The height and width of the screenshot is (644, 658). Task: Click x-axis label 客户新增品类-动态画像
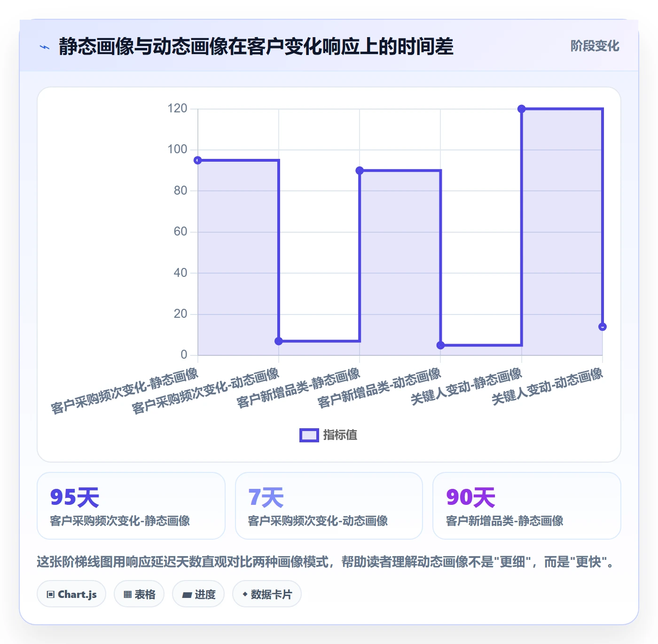tap(379, 387)
